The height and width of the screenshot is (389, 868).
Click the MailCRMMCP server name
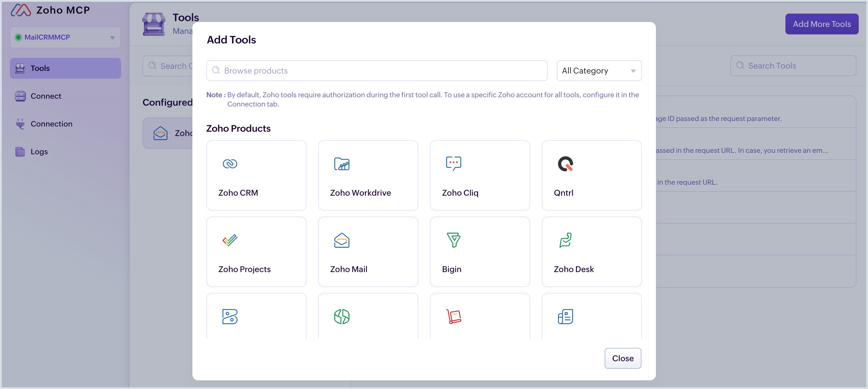(x=47, y=37)
